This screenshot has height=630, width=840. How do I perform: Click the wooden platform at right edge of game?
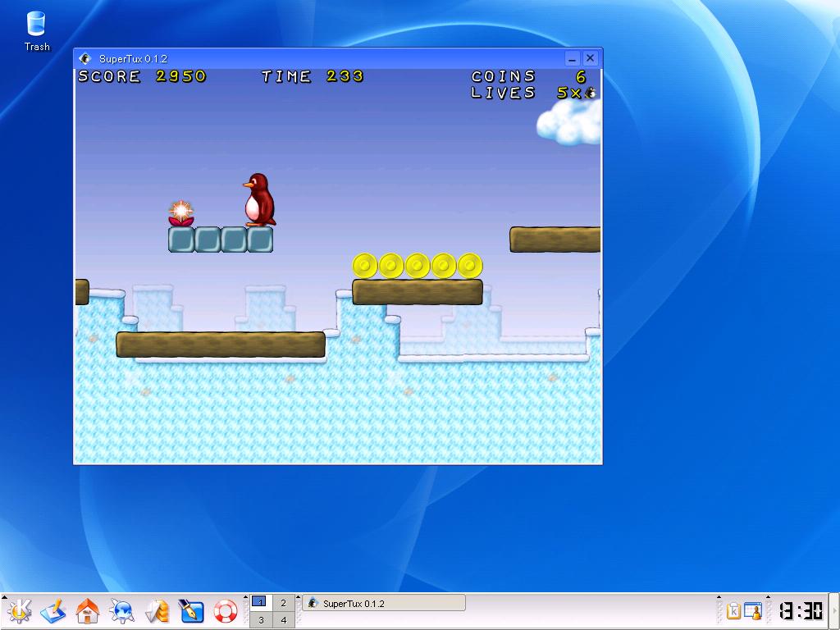[555, 240]
